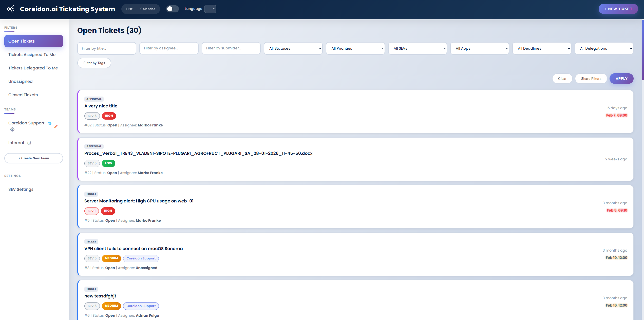The width and height of the screenshot is (644, 320).
Task: Click the info icon next to internal team
Action: 29,143
